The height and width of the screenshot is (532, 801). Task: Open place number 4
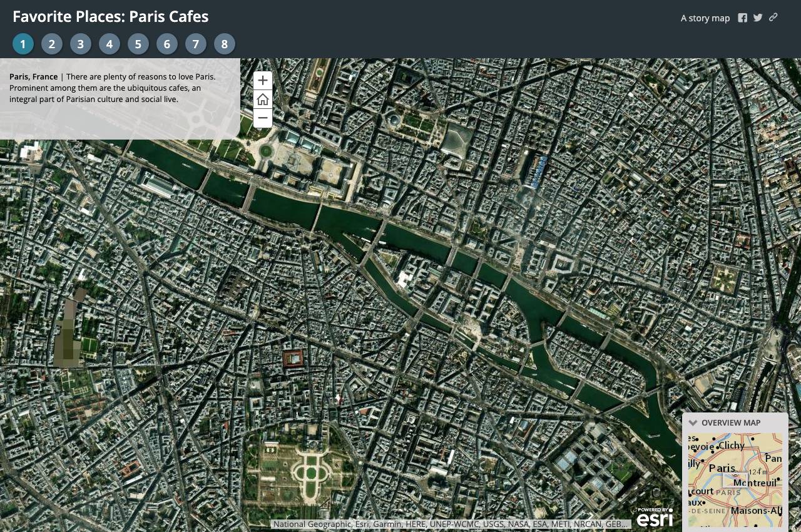pos(110,44)
